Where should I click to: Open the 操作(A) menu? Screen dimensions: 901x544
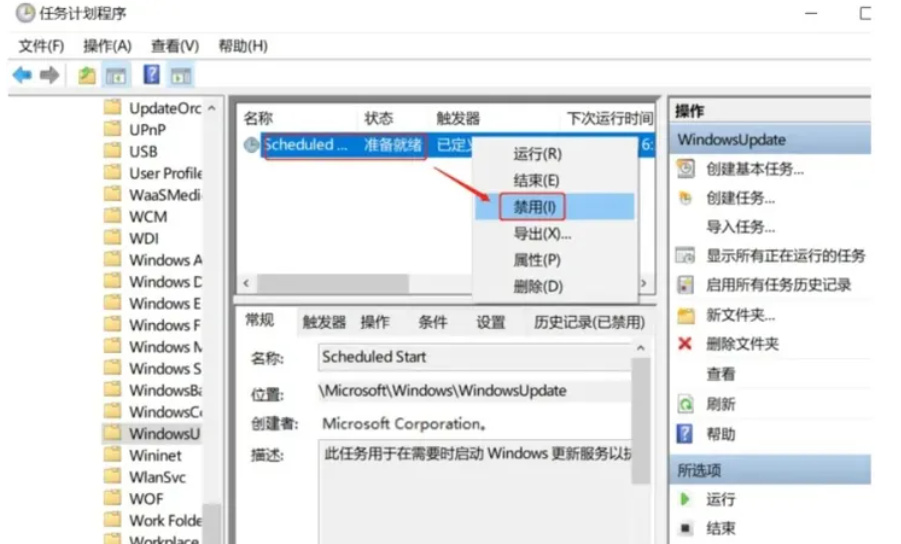[107, 46]
